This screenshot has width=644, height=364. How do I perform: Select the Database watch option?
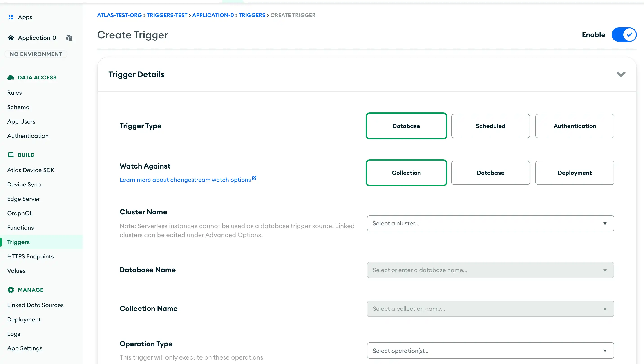[x=490, y=173]
